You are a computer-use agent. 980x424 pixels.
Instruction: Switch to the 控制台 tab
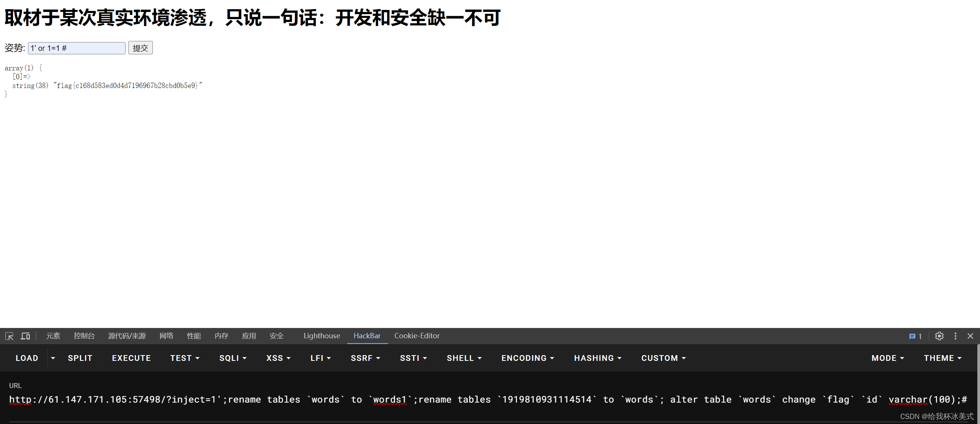coord(84,336)
